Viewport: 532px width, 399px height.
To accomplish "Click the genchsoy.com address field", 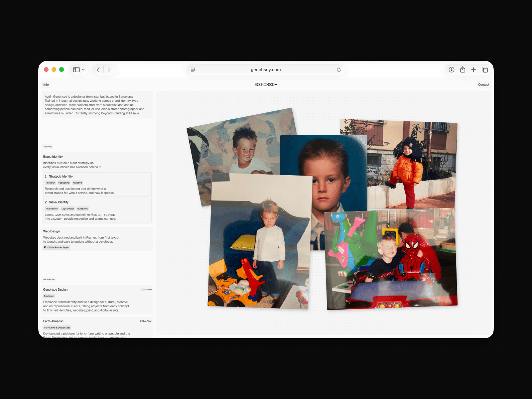I will click(x=266, y=69).
